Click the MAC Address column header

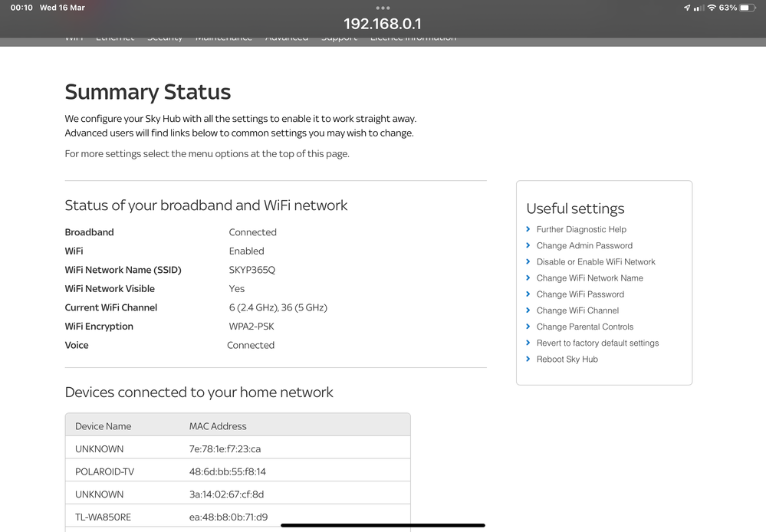218,426
